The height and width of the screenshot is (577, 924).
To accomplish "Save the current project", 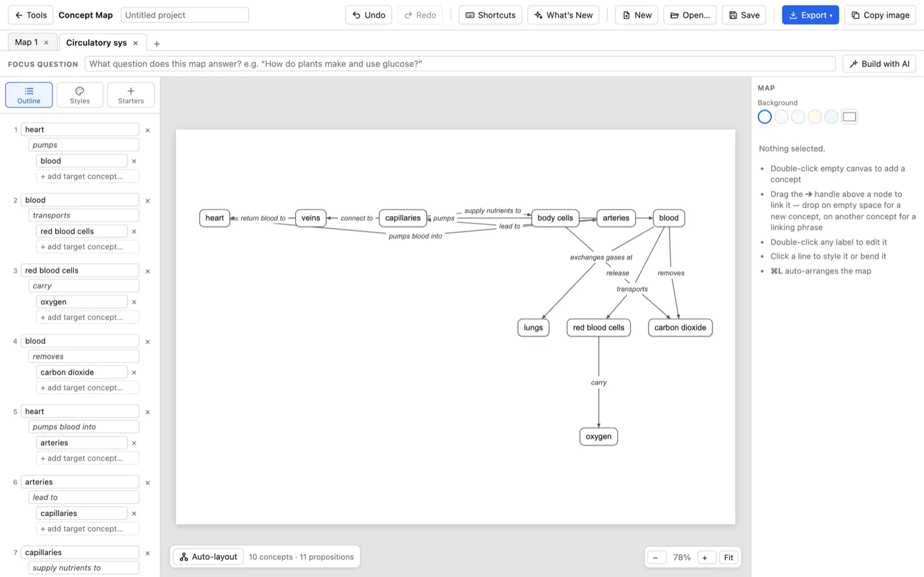I will click(x=744, y=15).
